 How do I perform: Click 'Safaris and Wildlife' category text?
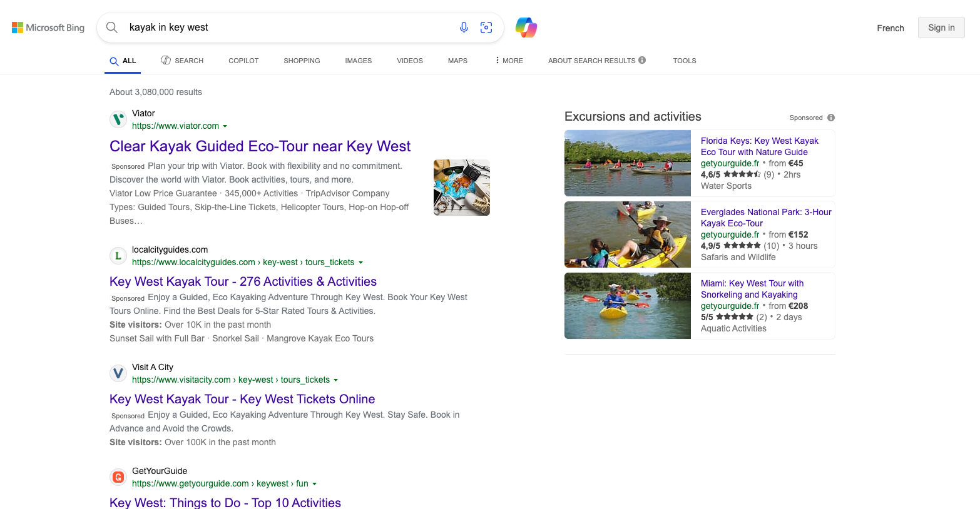tap(738, 257)
